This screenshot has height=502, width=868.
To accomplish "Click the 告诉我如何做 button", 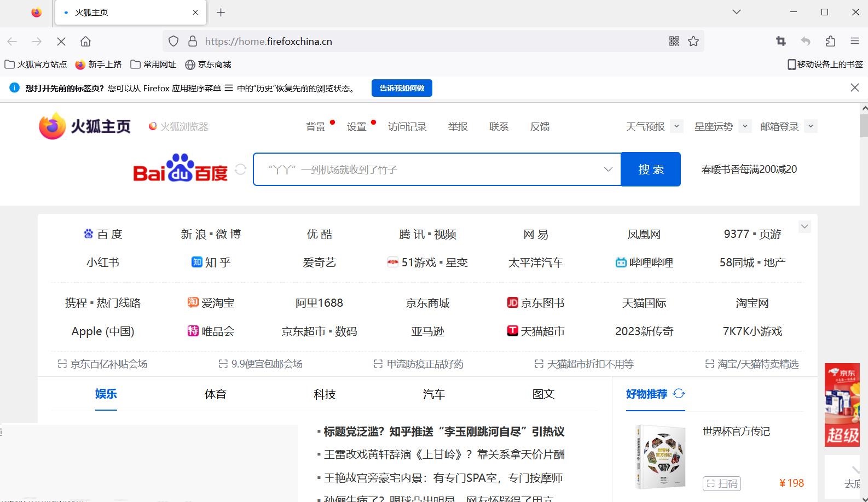I will click(x=402, y=88).
